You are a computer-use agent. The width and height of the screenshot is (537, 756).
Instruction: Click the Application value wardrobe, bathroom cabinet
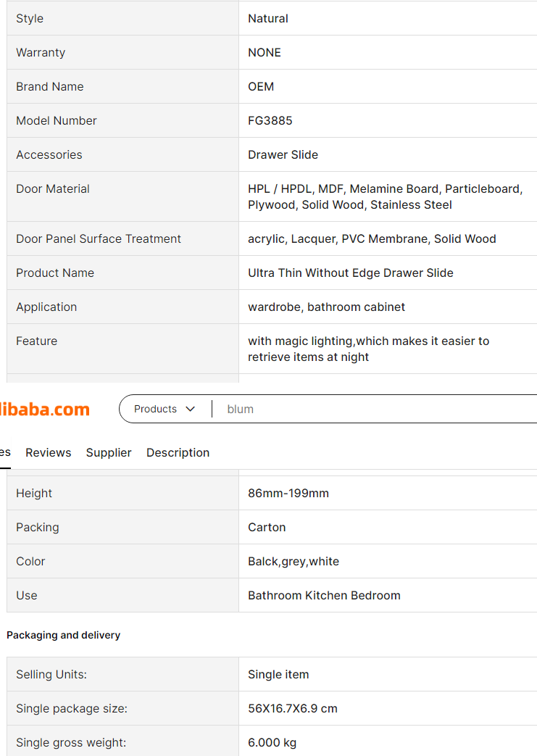pos(326,307)
